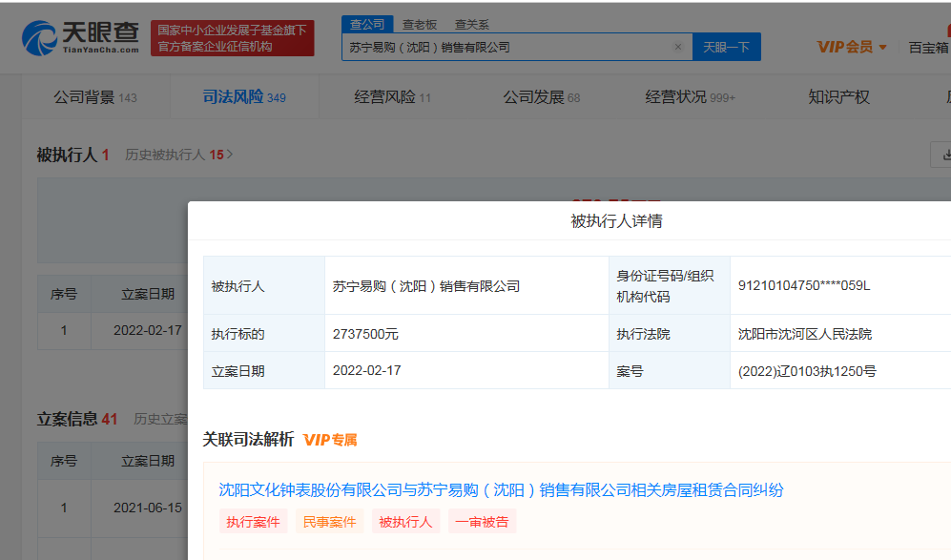This screenshot has height=560, width=951.
Task: Clear search text with the X icon
Action: point(678,47)
